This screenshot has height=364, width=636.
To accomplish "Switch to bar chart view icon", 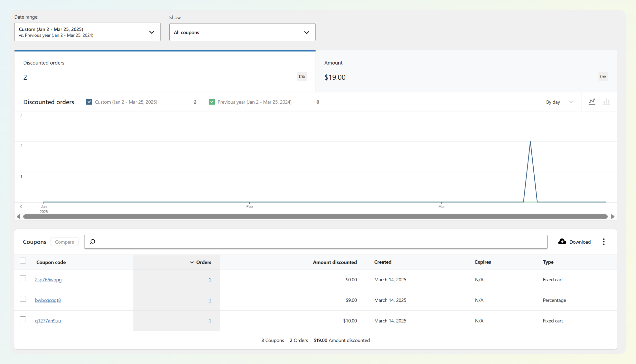I will click(x=606, y=102).
